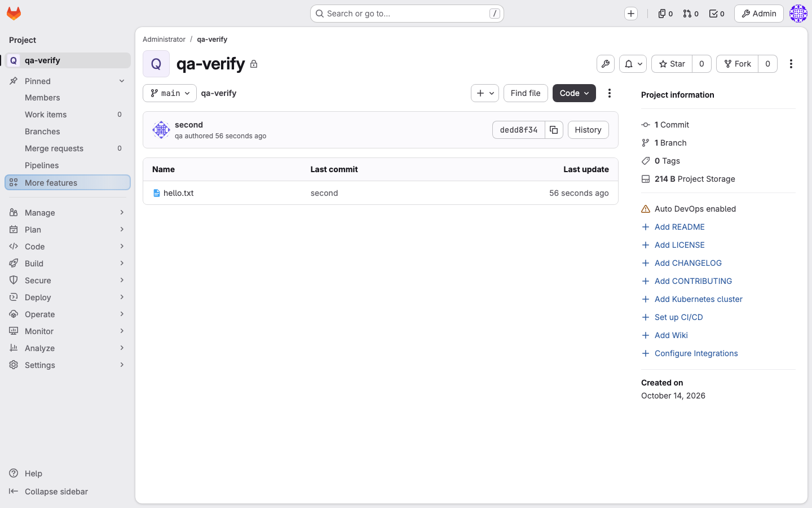812x508 pixels.
Task: Open Pipelines in the sidebar
Action: 68,165
